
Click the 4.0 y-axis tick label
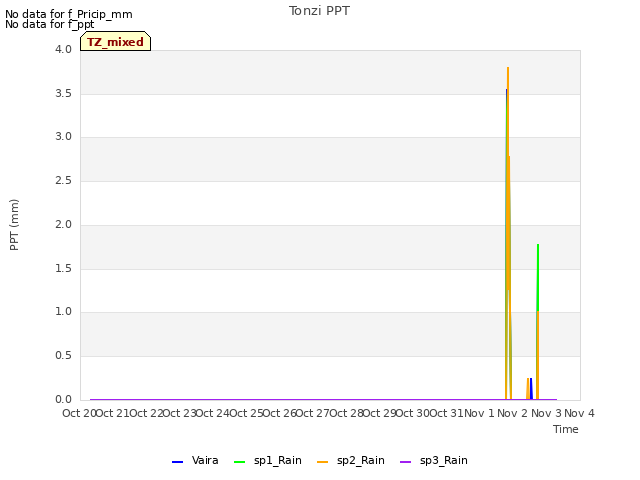coord(63,49)
